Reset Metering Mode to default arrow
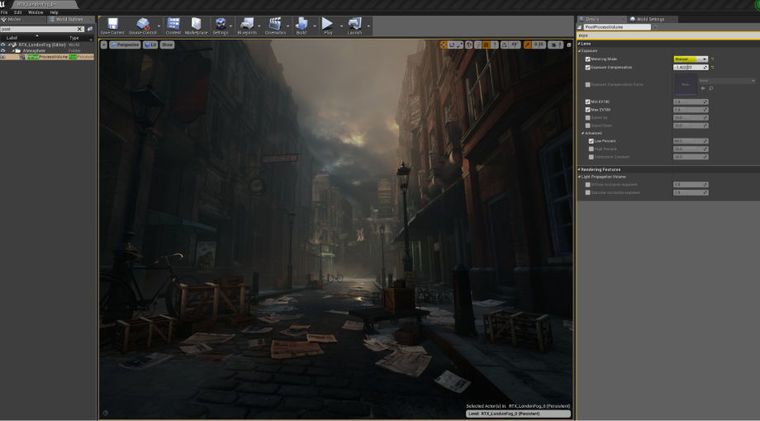Viewport: 760px width, 421px height. (712, 59)
